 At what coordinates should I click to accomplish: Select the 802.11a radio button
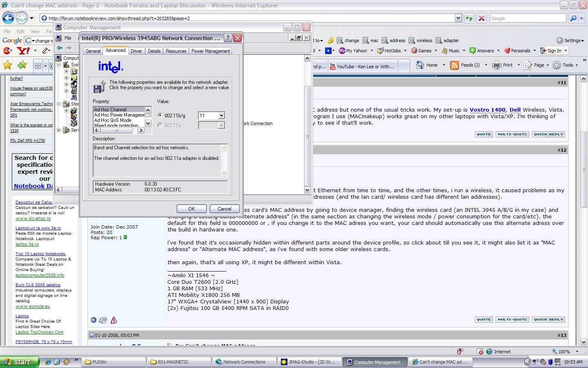160,126
